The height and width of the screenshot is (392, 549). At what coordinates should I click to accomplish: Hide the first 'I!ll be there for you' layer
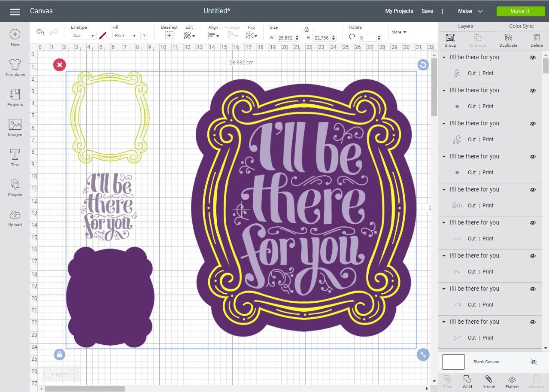pos(532,57)
